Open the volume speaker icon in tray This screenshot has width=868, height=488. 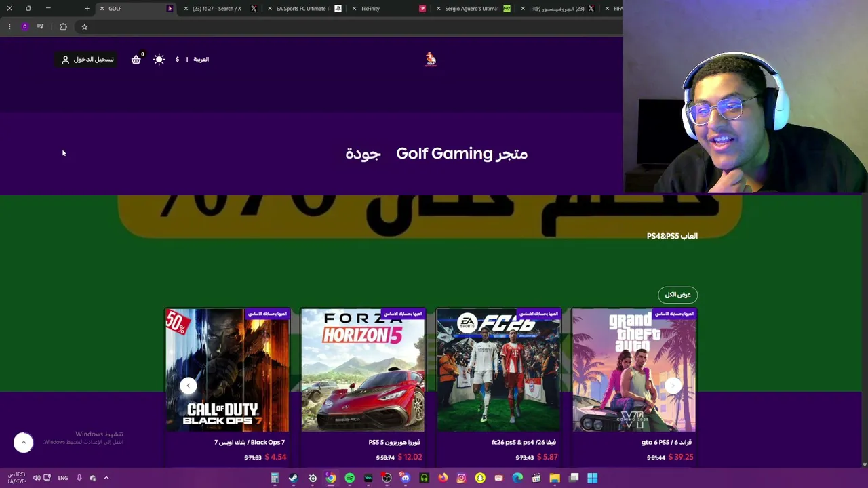point(37,478)
